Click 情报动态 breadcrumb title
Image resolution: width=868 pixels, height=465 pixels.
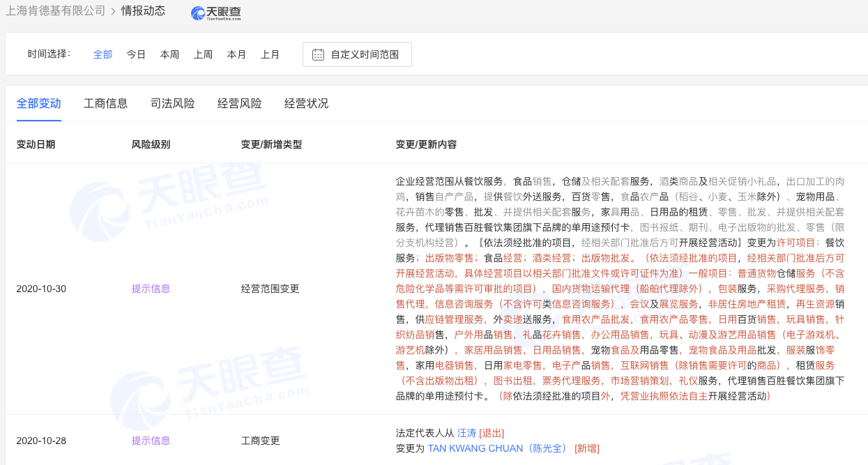coord(143,11)
